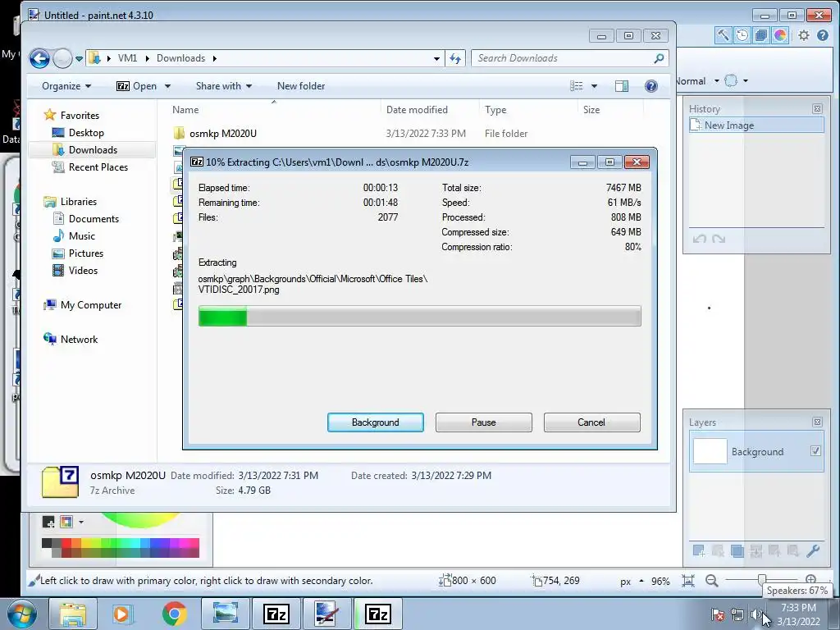Expand the Open button dropdown arrow
The height and width of the screenshot is (630, 840).
click(x=167, y=85)
